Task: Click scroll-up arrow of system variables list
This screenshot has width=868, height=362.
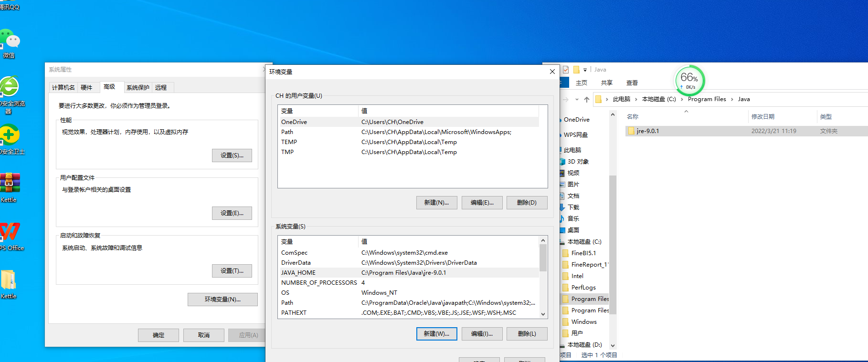Action: coord(543,240)
